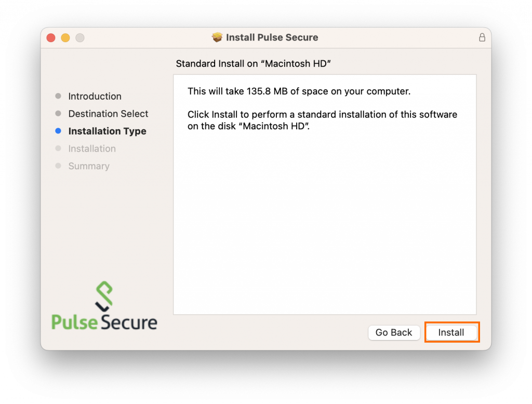This screenshot has height=404, width=532.
Task: Click the gray Introduction step bullet
Action: (x=58, y=96)
